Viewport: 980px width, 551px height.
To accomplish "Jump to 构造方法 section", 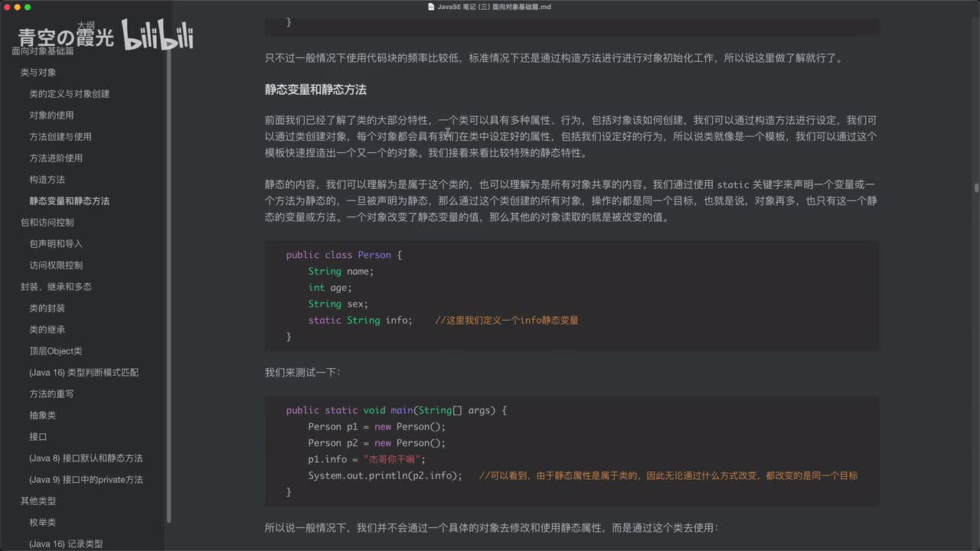I will [x=47, y=180].
